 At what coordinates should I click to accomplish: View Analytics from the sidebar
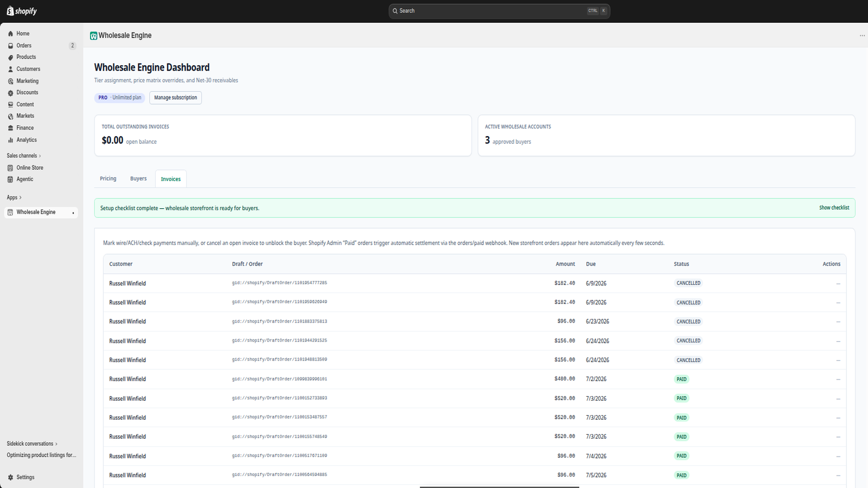pos(27,139)
